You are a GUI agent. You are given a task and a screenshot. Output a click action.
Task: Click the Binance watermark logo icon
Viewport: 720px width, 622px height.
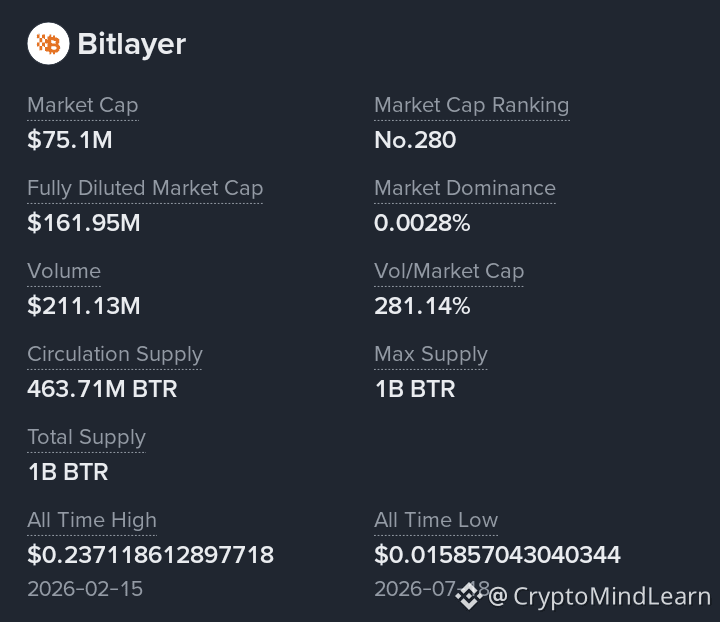(469, 595)
